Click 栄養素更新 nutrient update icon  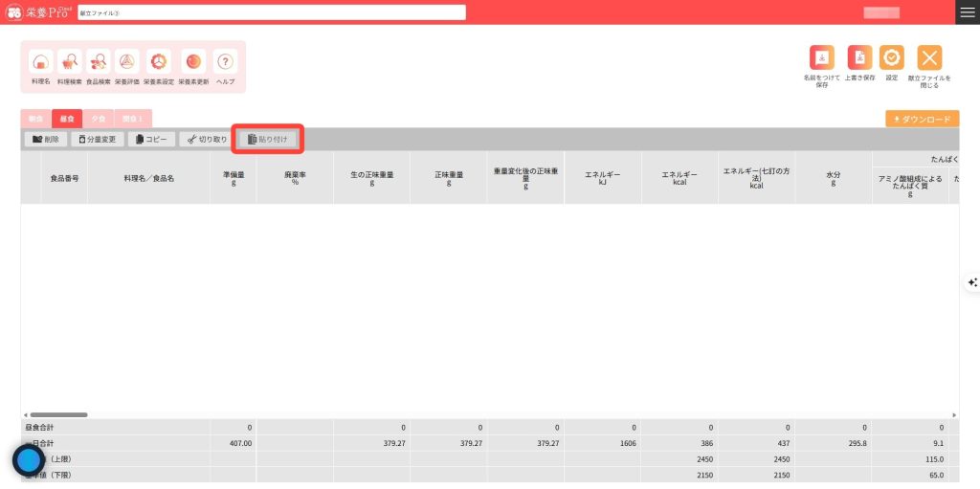point(193,62)
